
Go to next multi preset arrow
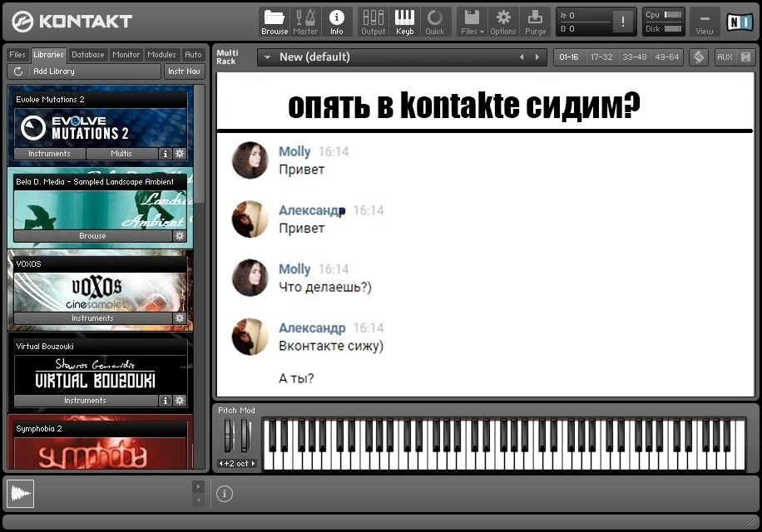click(537, 57)
